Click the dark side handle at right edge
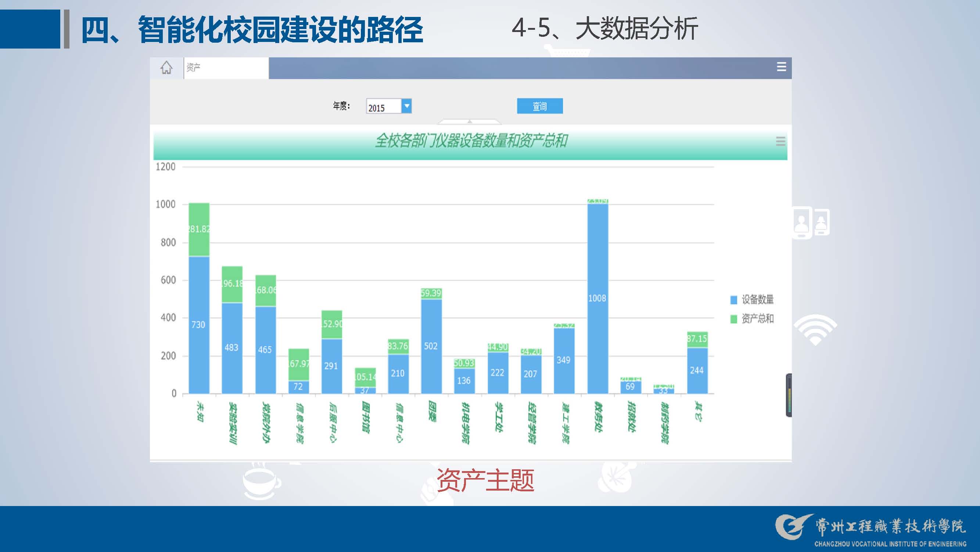This screenshot has height=552, width=980. [x=789, y=395]
